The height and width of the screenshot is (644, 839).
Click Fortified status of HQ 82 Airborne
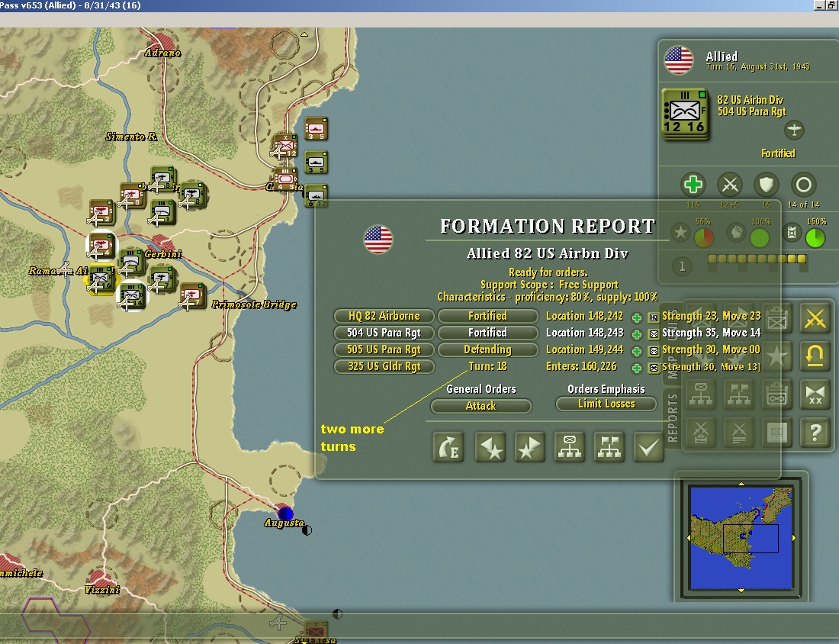(487, 316)
